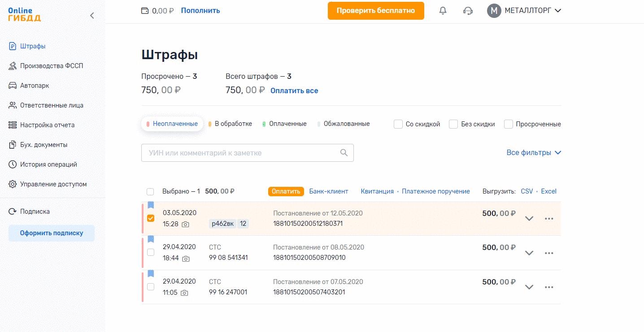The height and width of the screenshot is (332, 644).
Task: Open three-dot menu for the 03.05.2020 fine
Action: [x=549, y=219]
